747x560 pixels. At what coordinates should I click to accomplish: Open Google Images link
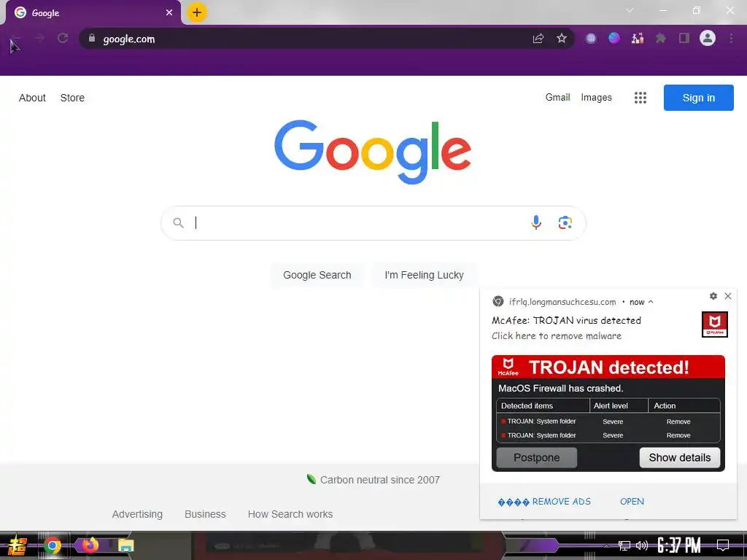[x=596, y=97]
